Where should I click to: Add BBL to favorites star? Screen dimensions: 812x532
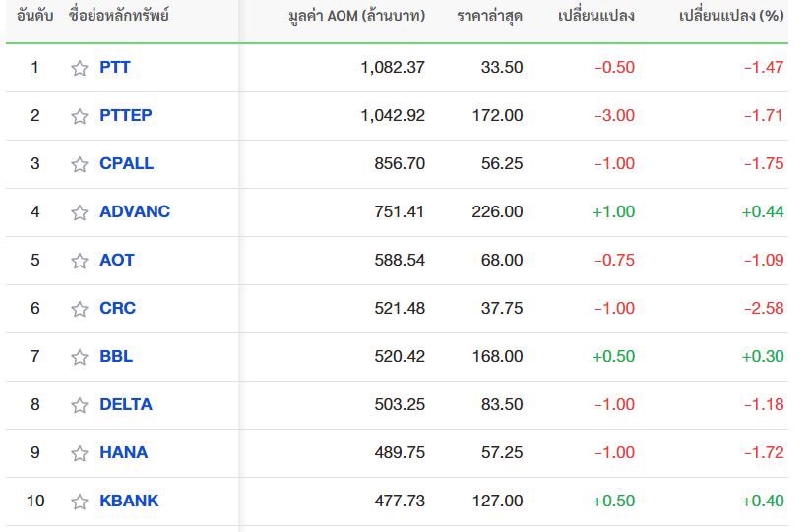(80, 357)
